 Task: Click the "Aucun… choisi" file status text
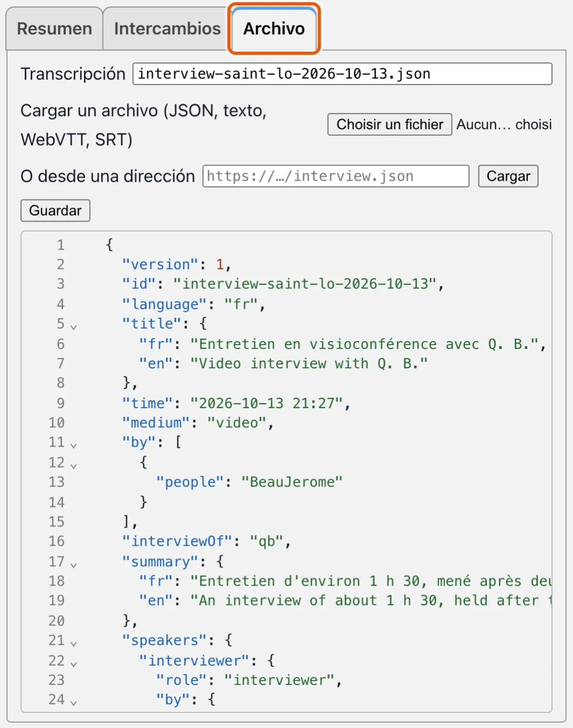pos(504,124)
